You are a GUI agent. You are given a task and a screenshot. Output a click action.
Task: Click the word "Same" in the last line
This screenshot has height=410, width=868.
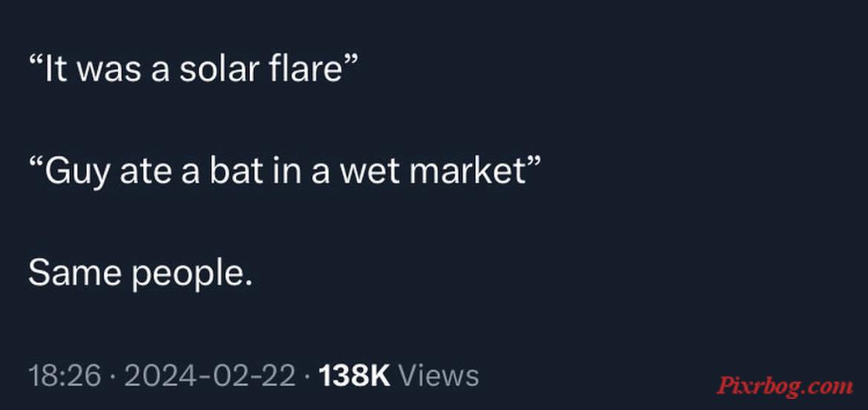(75, 273)
